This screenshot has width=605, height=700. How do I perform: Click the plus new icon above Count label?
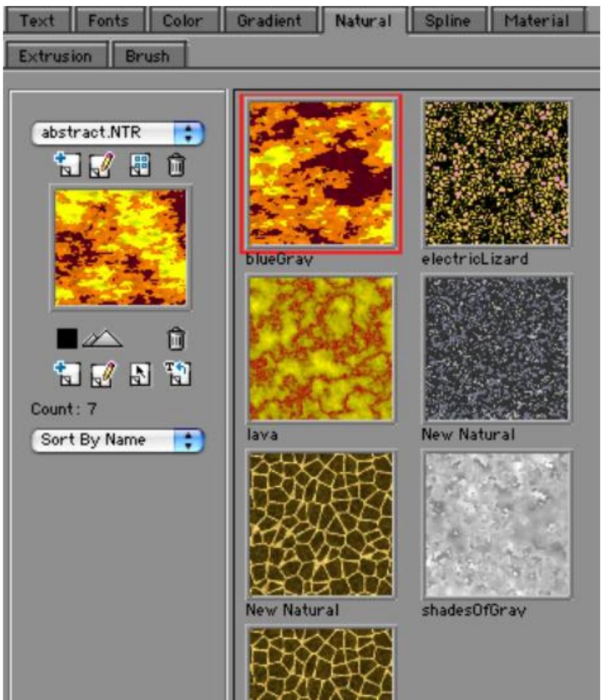click(67, 373)
